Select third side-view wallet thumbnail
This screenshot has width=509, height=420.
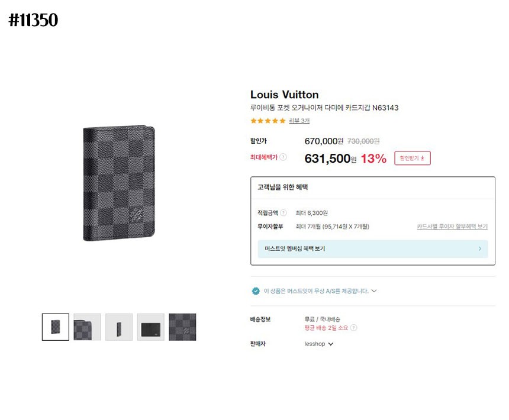119,327
